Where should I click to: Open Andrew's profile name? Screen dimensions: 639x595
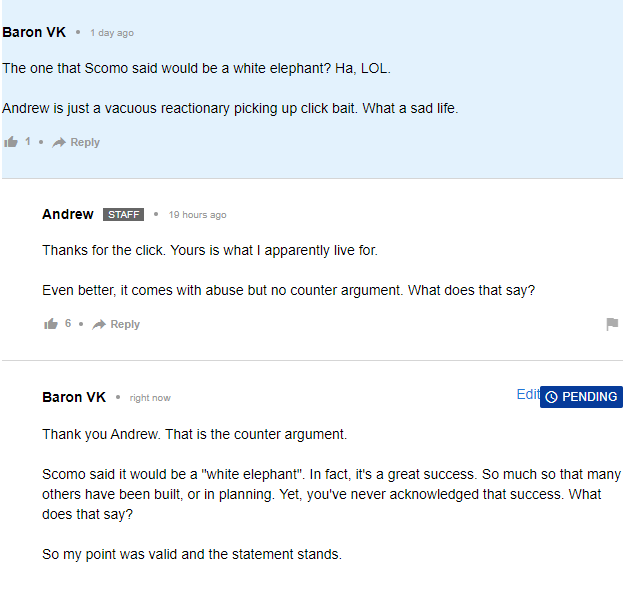coord(68,214)
